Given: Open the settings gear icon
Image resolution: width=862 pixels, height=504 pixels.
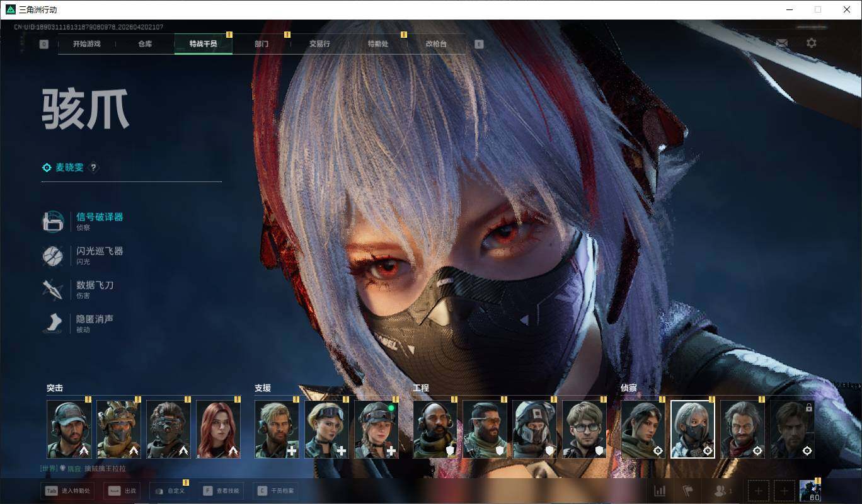Looking at the screenshot, I should pyautogui.click(x=812, y=43).
